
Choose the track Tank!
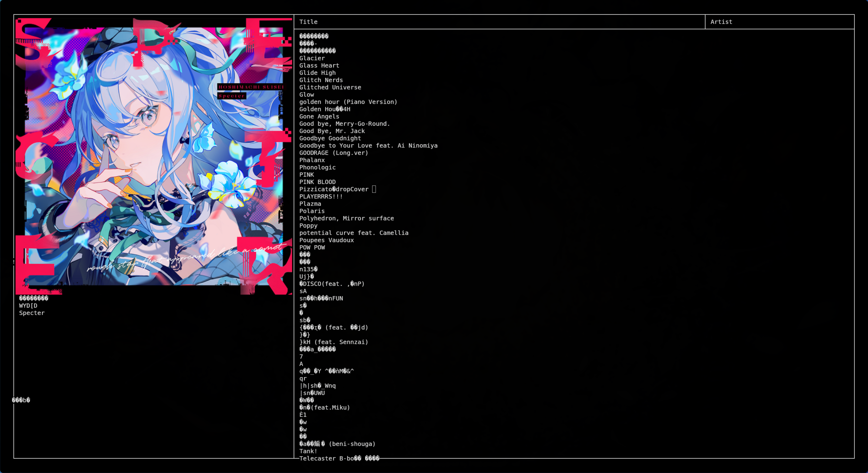coord(308,451)
